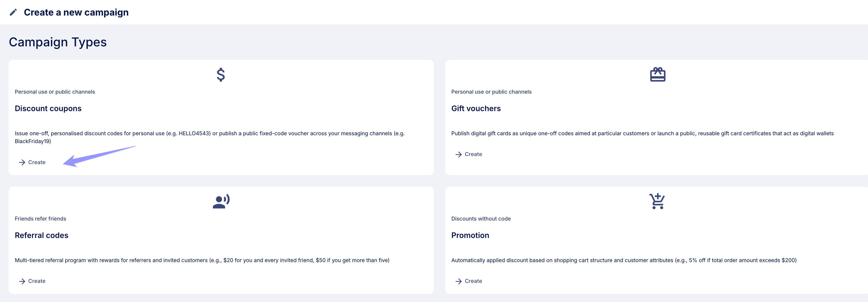Click the arrow icon beside Gift vouchers Create

459,154
